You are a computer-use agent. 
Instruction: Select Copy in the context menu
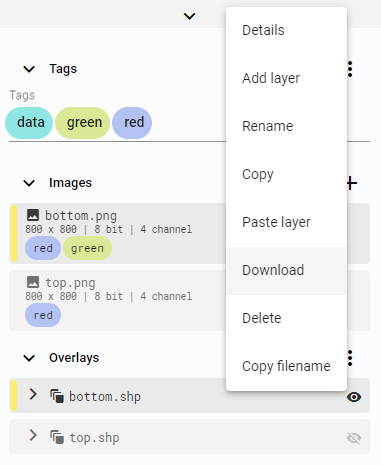tap(286, 174)
